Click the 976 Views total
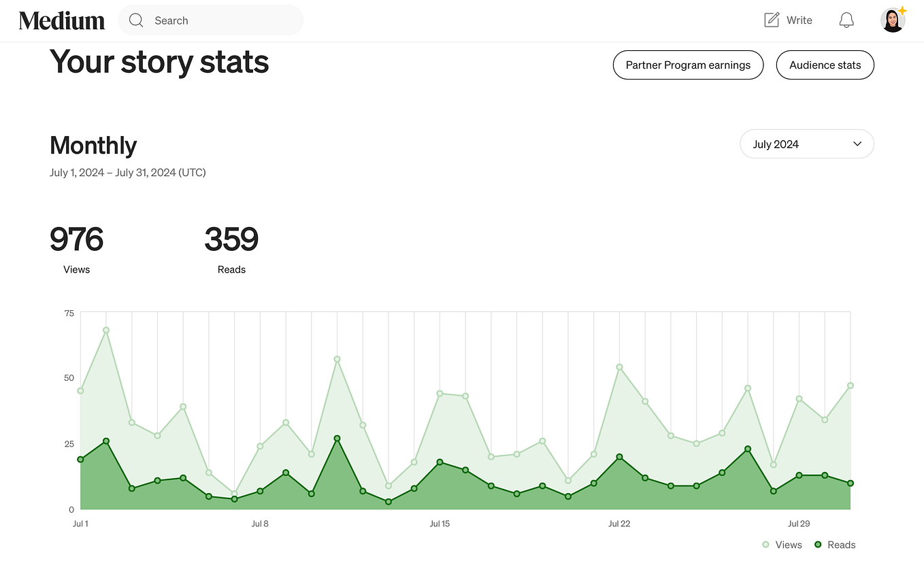 coord(76,239)
